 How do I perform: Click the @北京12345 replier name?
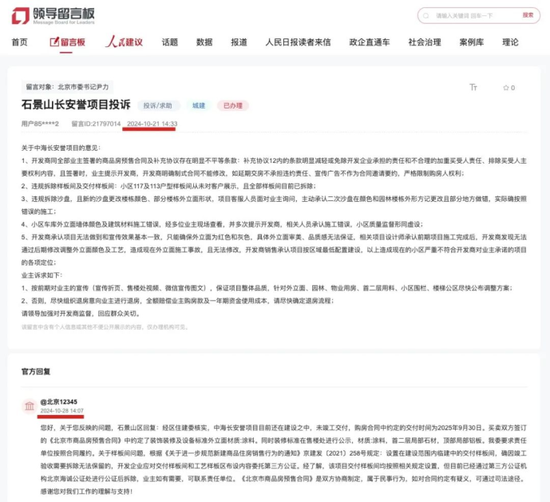(59, 402)
